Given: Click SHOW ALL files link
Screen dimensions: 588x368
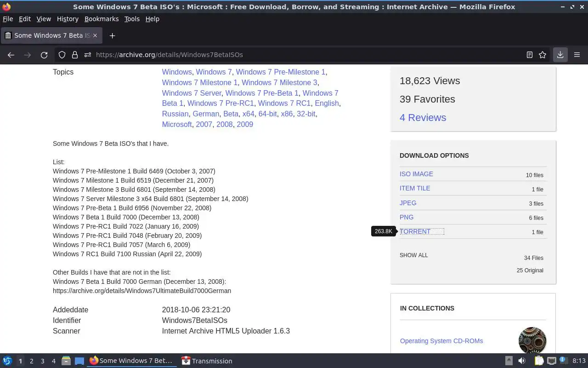Looking at the screenshot, I should [x=413, y=255].
